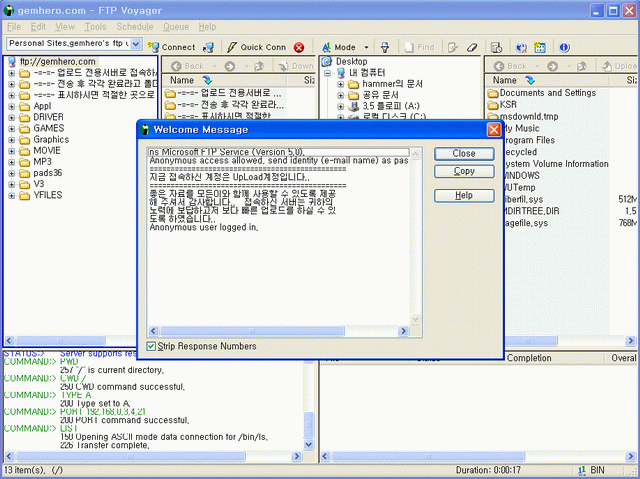Expand the MP3 folder node
The height and width of the screenshot is (479, 640).
tap(11, 162)
